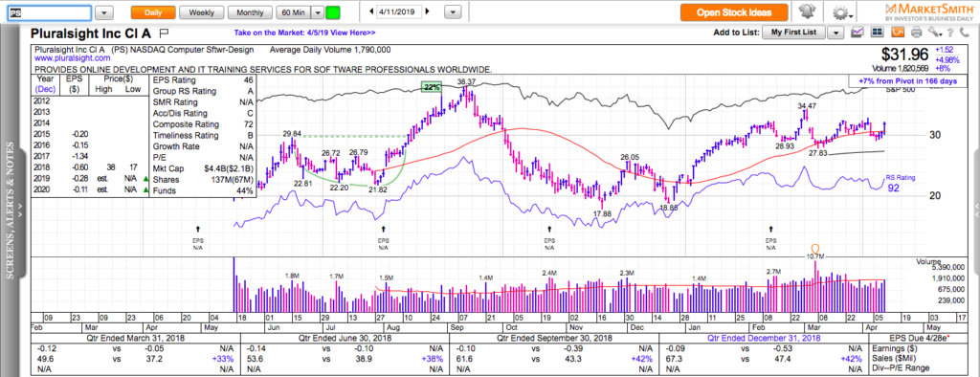Click Qtr Ended December 31, 2018 header
980x377 pixels.
(763, 337)
